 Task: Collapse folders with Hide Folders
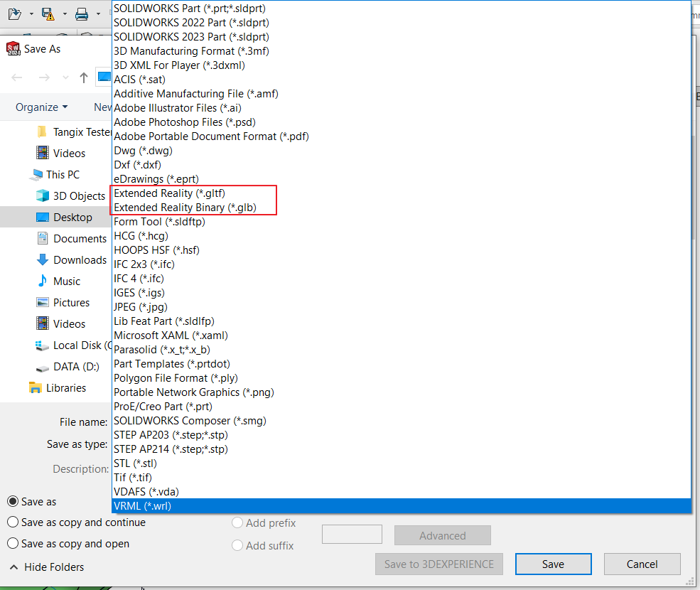(46, 567)
